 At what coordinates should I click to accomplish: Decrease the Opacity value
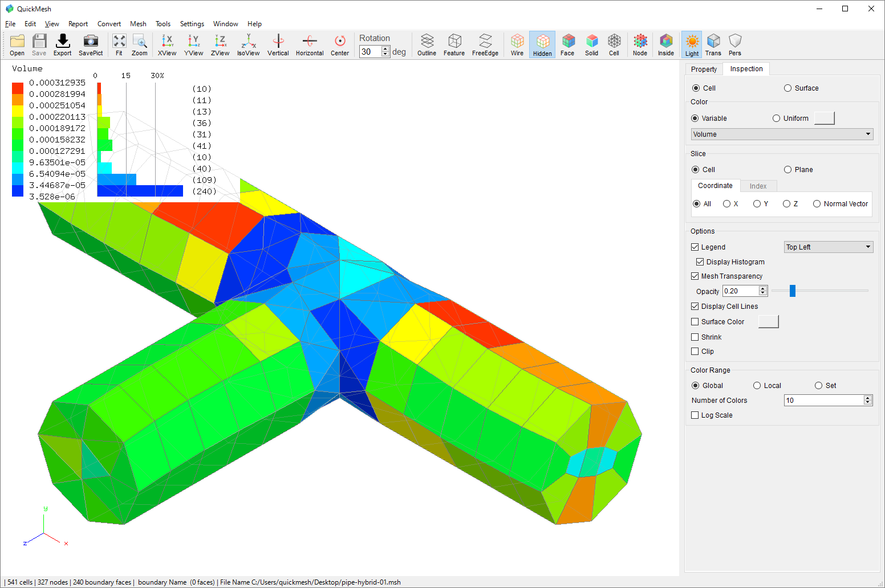pyautogui.click(x=763, y=293)
